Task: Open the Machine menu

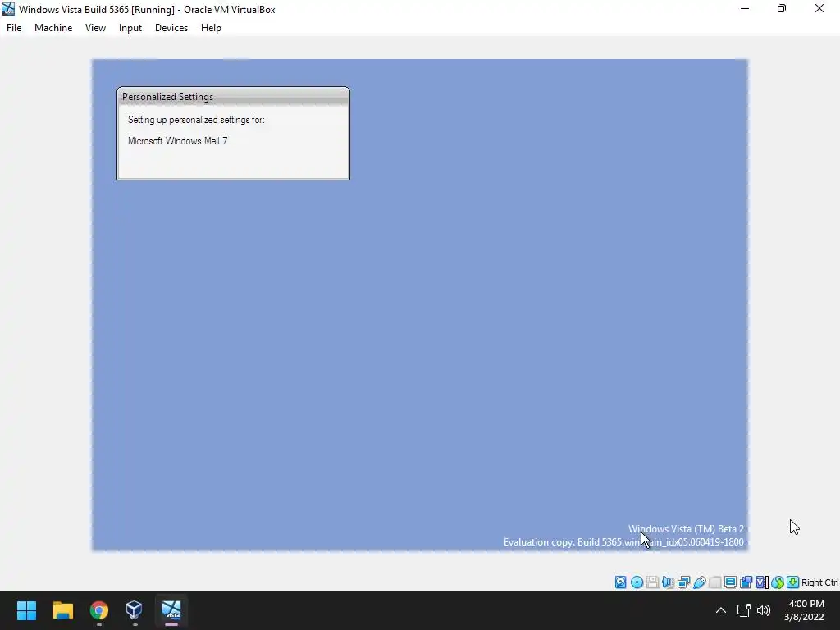Action: point(53,28)
